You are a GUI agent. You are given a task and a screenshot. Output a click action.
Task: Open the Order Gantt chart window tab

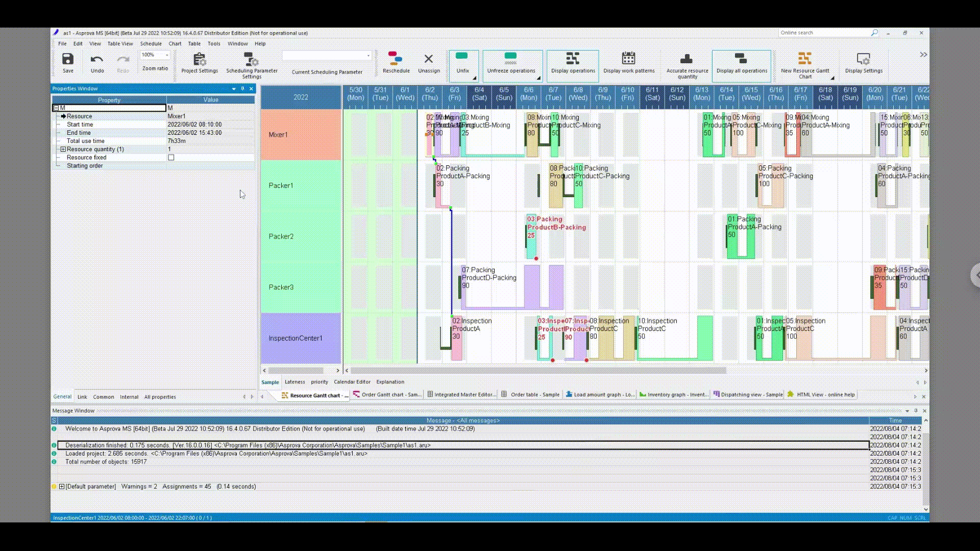click(387, 395)
